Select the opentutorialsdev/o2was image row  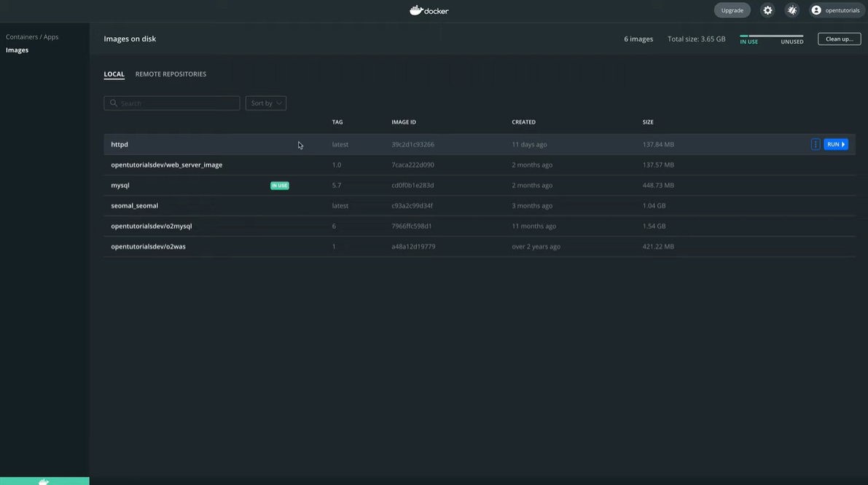point(480,247)
